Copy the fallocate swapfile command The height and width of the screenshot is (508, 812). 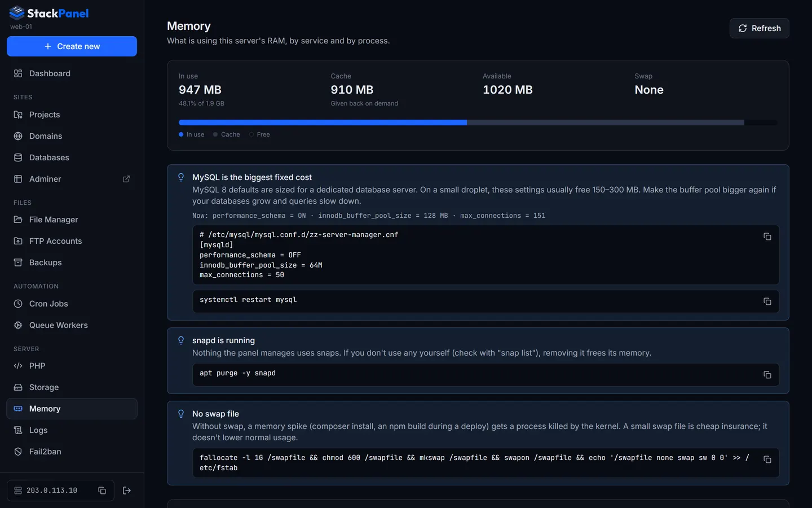pos(767,459)
